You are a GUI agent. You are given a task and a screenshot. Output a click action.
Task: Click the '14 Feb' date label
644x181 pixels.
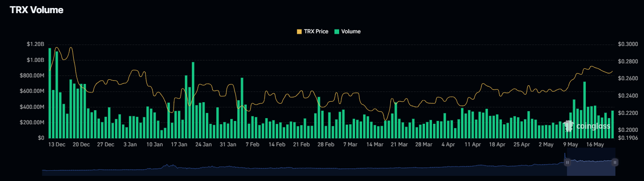(277, 145)
